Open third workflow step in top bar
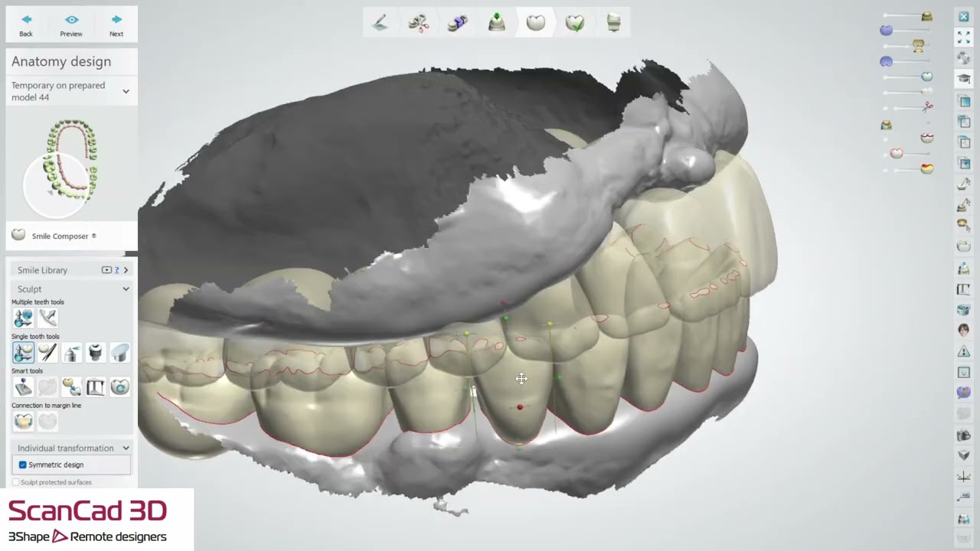Screen dimensions: 980x551 [x=458, y=23]
